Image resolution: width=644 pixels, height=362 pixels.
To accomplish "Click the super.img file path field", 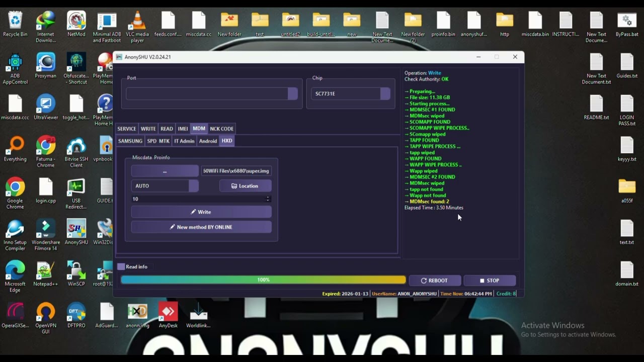I will pyautogui.click(x=236, y=171).
